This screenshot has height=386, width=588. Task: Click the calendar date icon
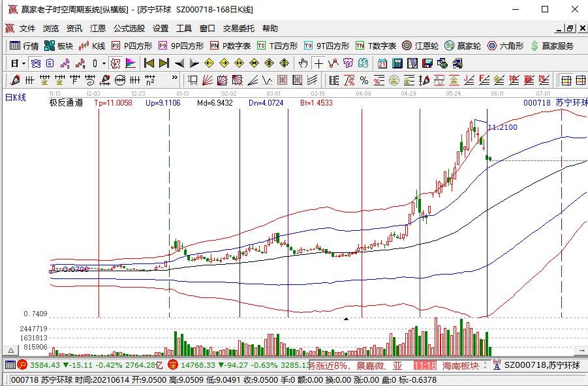point(382,63)
